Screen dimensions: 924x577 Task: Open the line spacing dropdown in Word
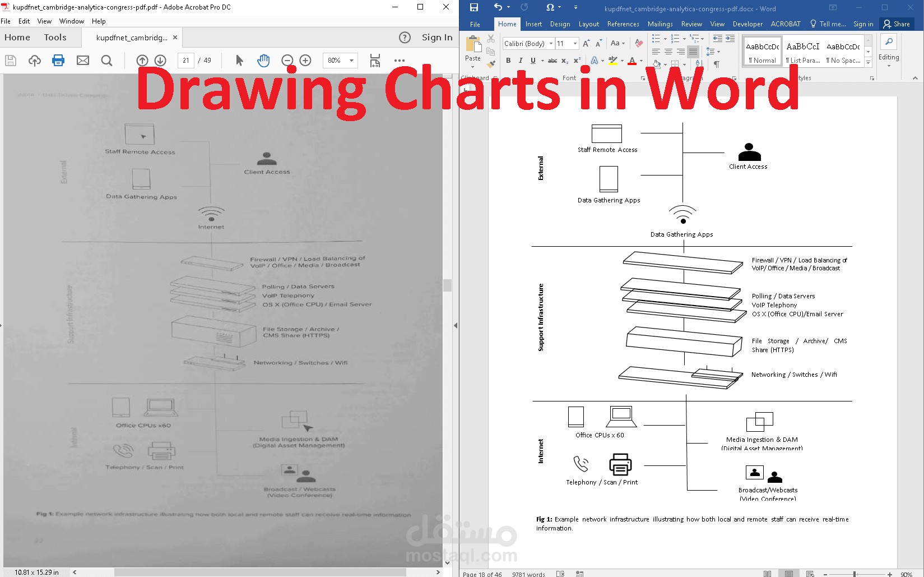tap(713, 52)
